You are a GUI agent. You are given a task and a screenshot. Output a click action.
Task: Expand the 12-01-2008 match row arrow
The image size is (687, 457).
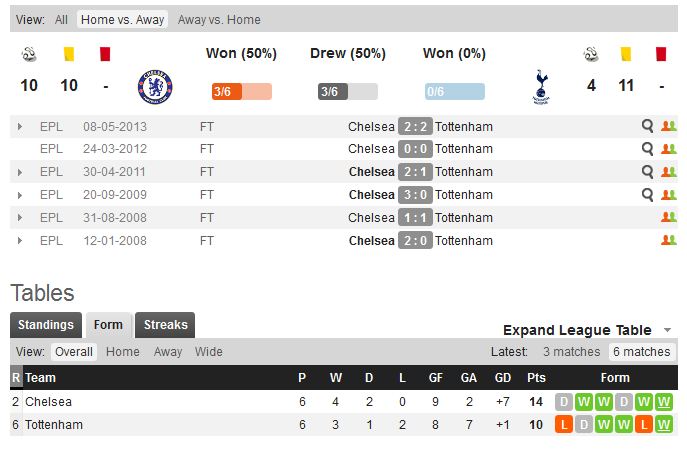pyautogui.click(x=20, y=241)
